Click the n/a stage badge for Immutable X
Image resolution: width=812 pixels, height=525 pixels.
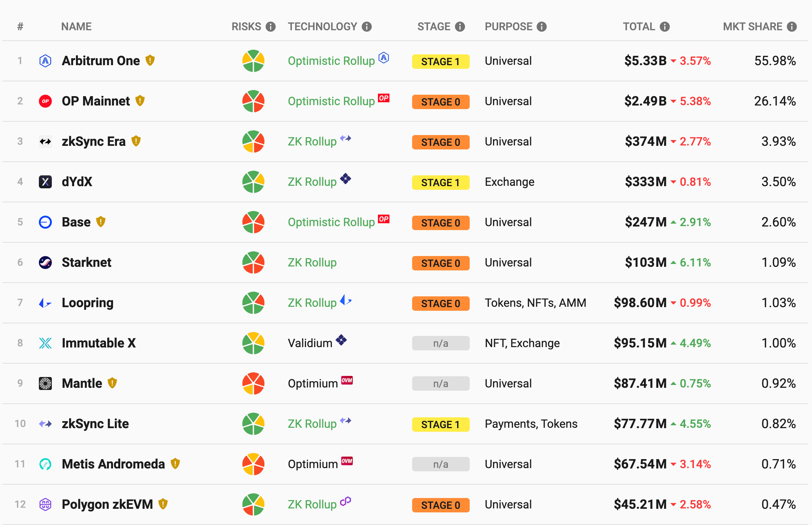coord(441,343)
